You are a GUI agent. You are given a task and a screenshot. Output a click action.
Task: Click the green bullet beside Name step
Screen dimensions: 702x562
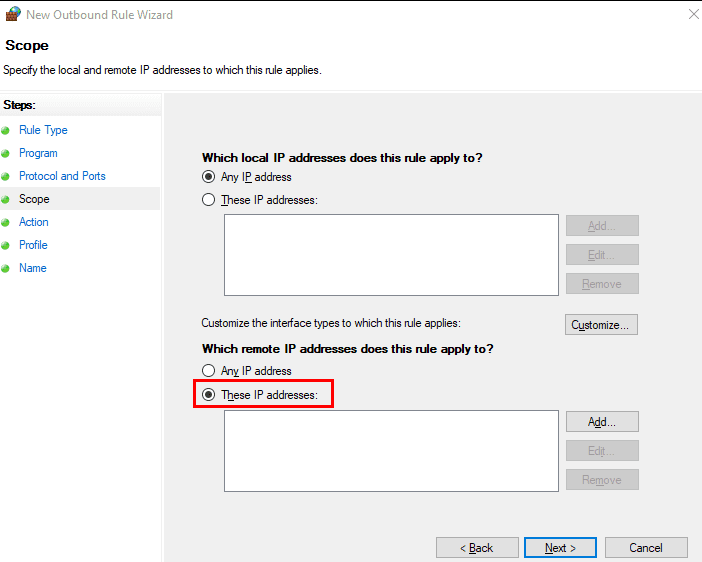tap(5, 269)
